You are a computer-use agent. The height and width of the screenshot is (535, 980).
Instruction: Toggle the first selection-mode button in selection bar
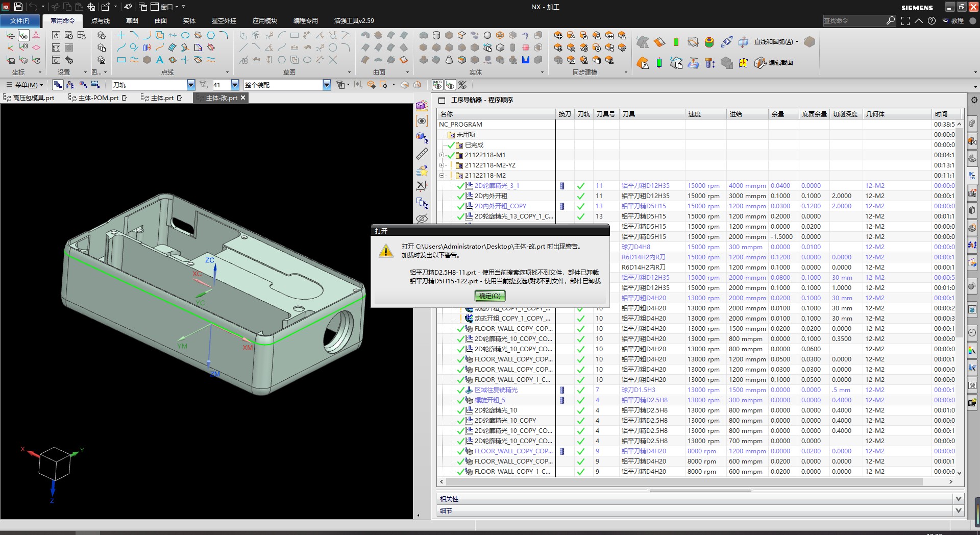coord(58,85)
